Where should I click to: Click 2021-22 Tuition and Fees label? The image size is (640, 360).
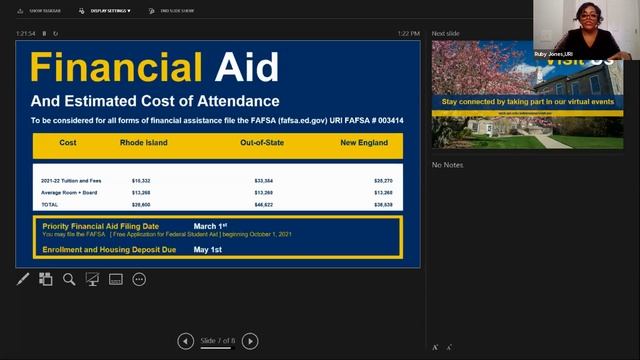[71, 181]
